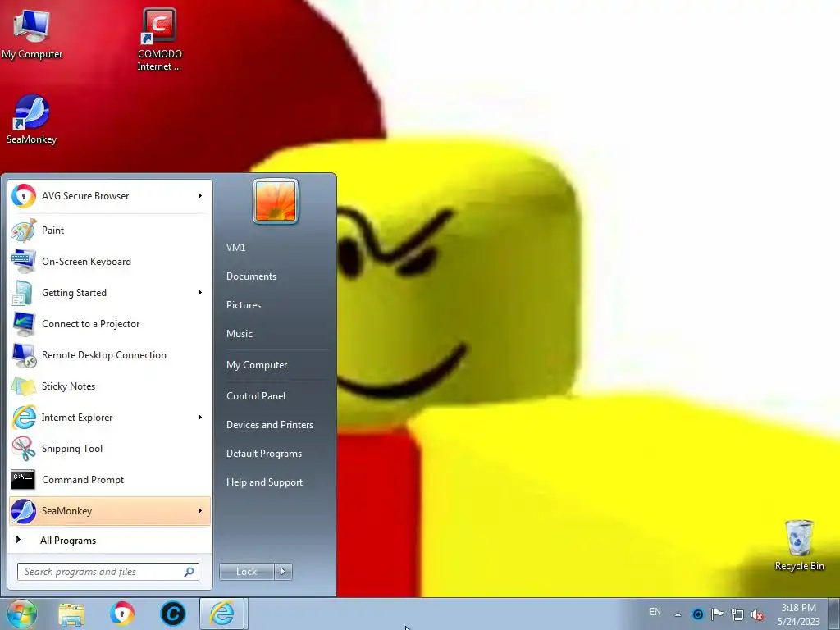This screenshot has height=630, width=840.
Task: Click the Show desktop strip beside the clock
Action: pyautogui.click(x=834, y=614)
